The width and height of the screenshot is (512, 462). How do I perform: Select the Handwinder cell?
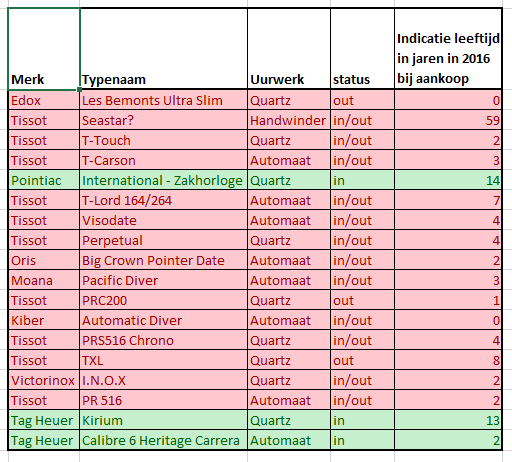coord(289,120)
